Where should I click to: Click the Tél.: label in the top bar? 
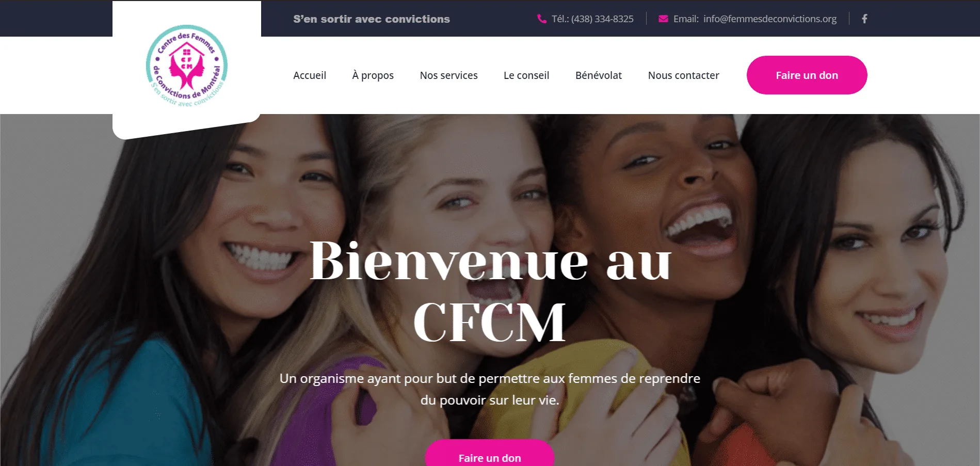pyautogui.click(x=559, y=19)
